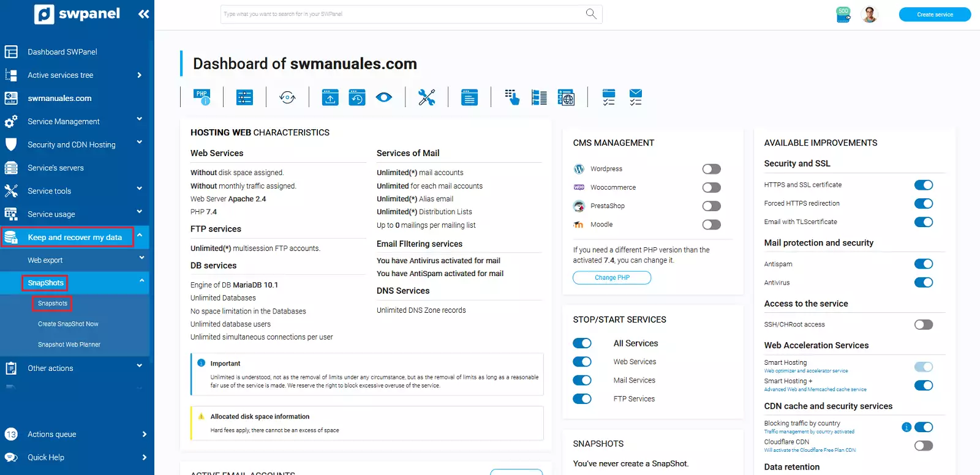The height and width of the screenshot is (475, 980).
Task: Click the wrench and screwdriver tools icon
Action: 426,97
